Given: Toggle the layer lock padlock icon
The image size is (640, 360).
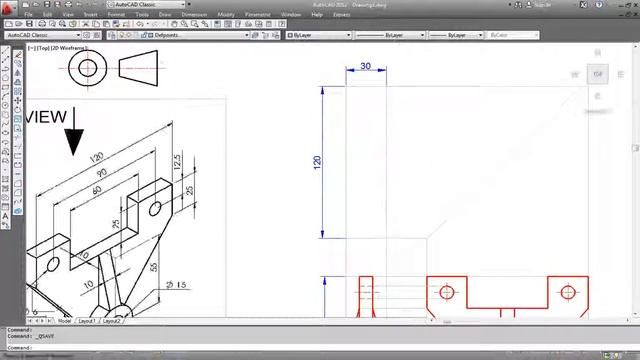Looking at the screenshot, I should 144,35.
